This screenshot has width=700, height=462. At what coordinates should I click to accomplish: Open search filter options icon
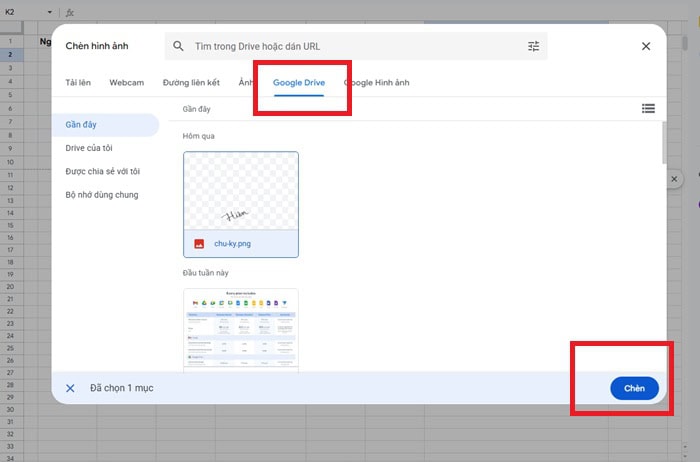click(x=533, y=46)
